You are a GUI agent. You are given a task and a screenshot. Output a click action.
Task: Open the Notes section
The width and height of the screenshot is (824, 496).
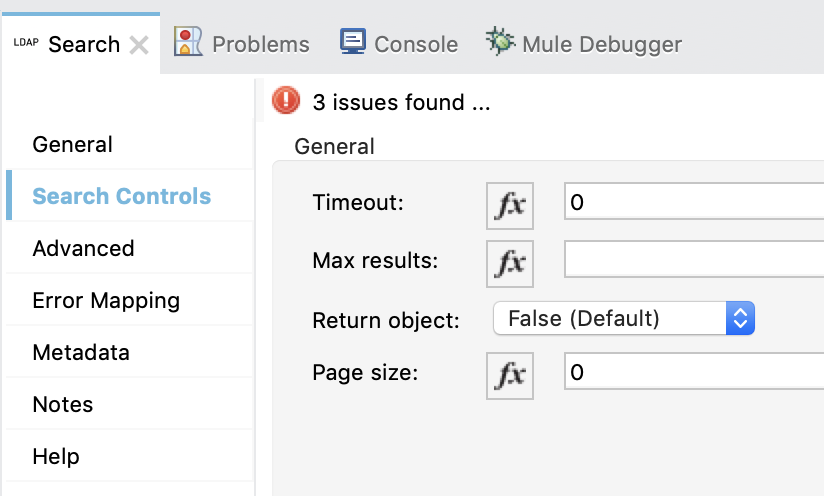point(63,404)
